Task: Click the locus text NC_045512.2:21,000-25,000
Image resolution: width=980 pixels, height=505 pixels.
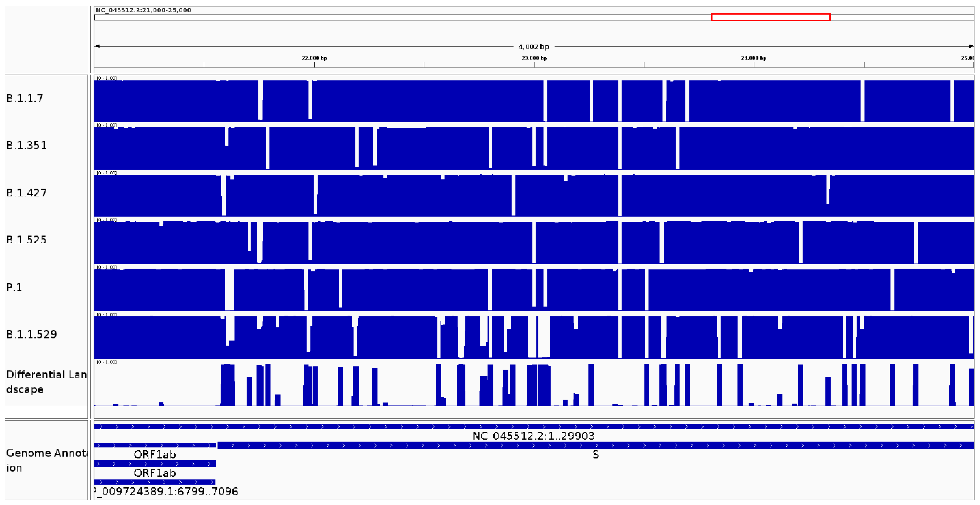Action: 143,10
